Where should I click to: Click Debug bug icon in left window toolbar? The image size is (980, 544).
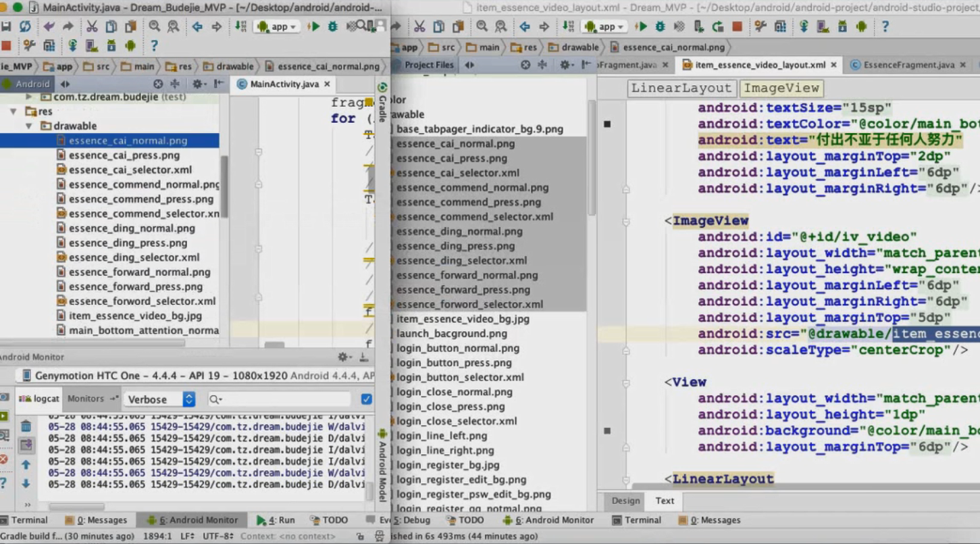pos(332,26)
